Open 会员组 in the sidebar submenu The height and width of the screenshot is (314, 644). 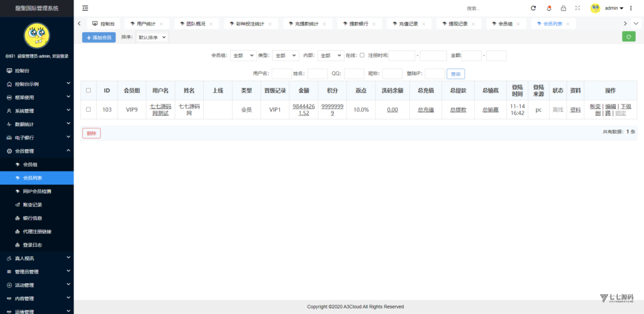[37, 165]
